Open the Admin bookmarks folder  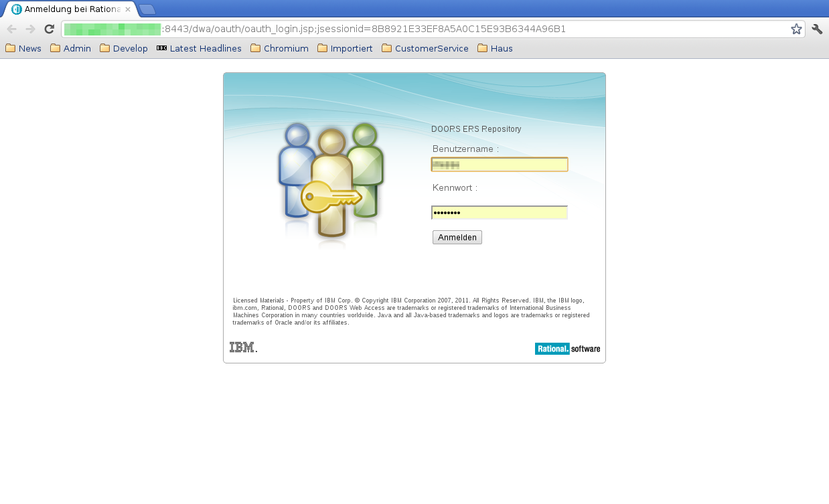tap(71, 48)
